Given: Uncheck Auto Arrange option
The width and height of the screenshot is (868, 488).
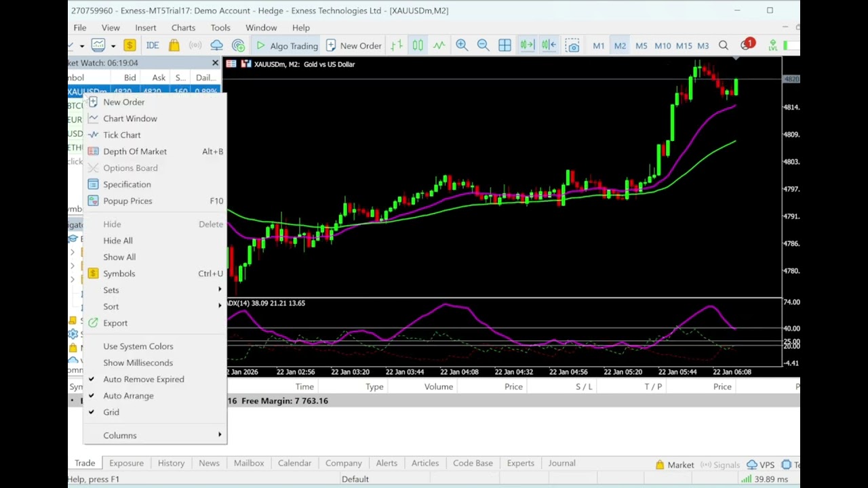Looking at the screenshot, I should click(155, 396).
